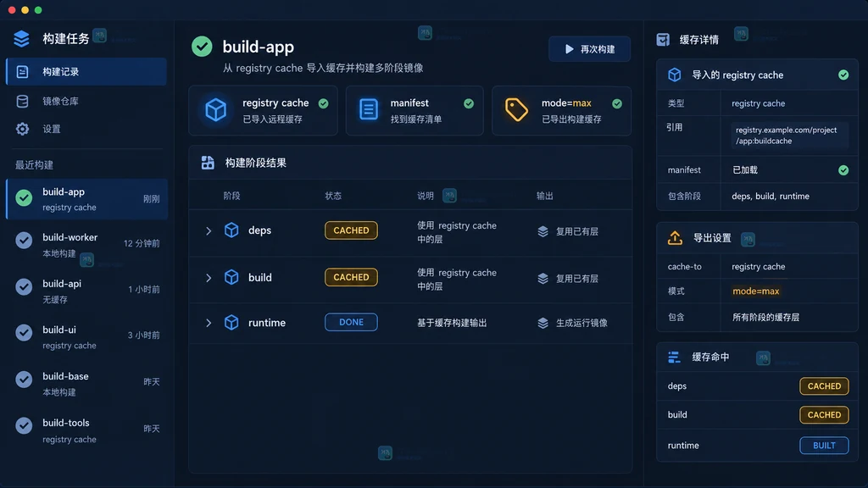Click the CACHED badge beside deps in 缓存命中
This screenshot has width=868, height=488.
824,386
